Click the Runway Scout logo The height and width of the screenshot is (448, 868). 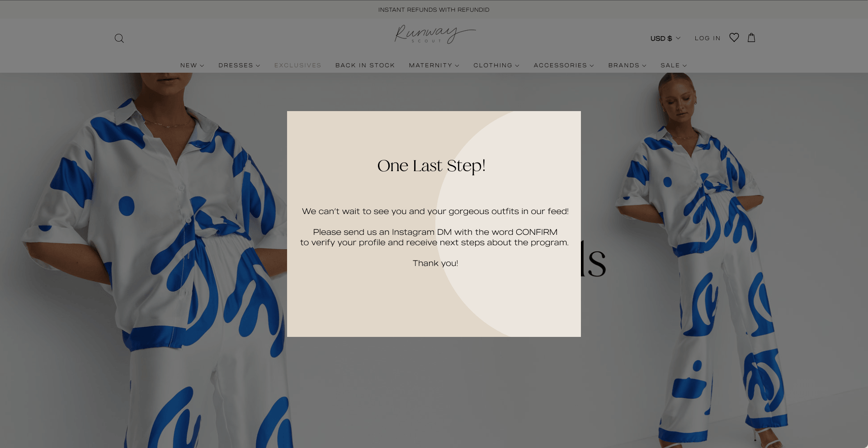point(434,34)
